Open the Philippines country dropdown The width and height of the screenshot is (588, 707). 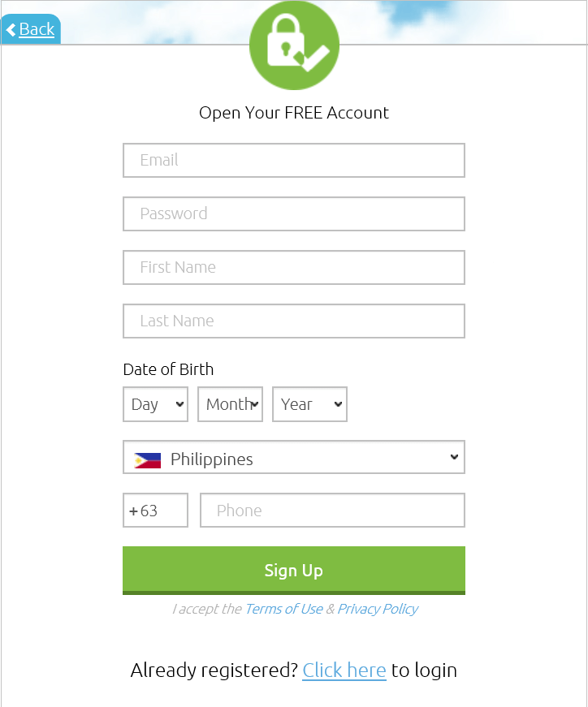coord(294,457)
